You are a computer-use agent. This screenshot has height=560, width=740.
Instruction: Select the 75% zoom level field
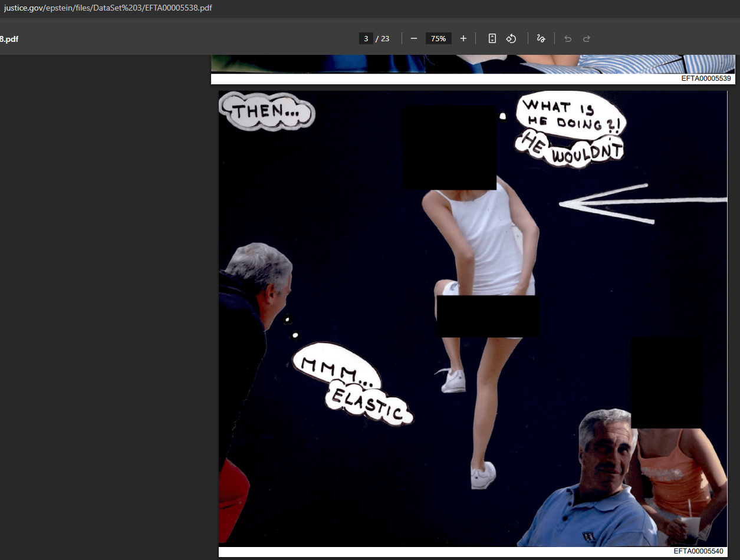click(x=439, y=38)
